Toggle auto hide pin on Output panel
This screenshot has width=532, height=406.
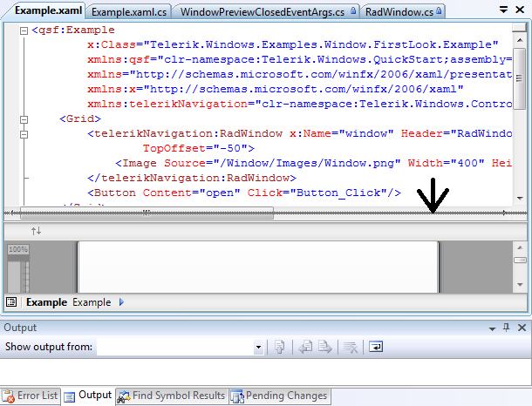click(506, 328)
